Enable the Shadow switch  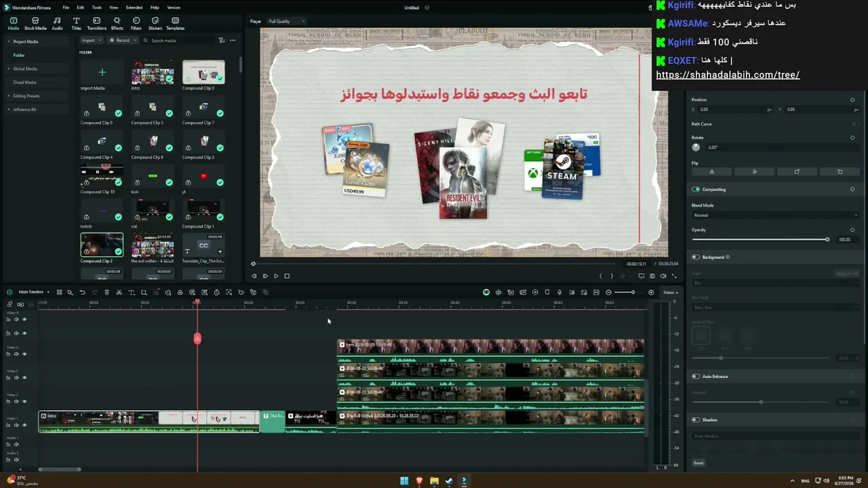tap(696, 420)
